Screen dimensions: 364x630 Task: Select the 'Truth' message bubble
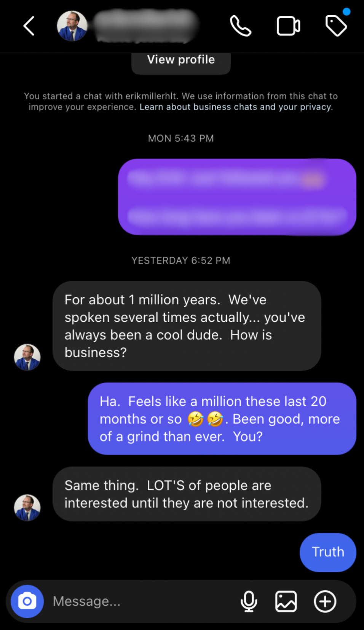click(328, 552)
